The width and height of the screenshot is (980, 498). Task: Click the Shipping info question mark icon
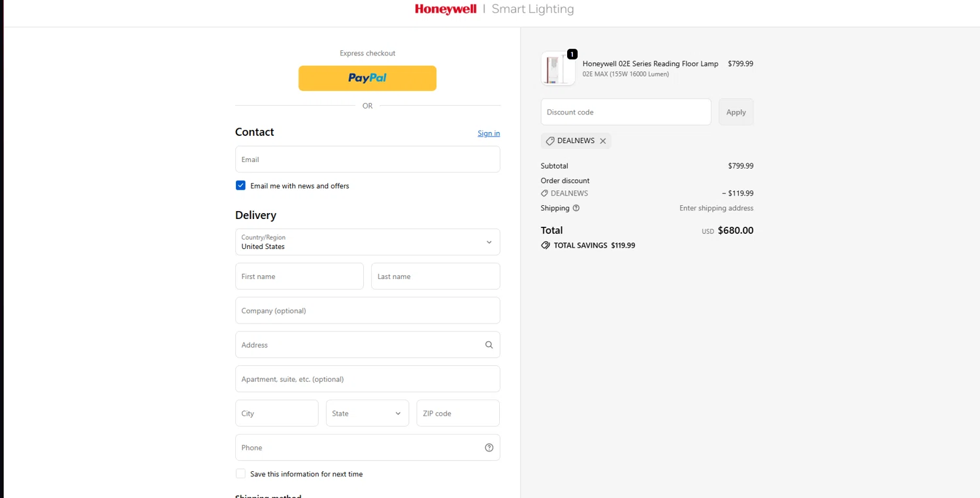pyautogui.click(x=576, y=208)
